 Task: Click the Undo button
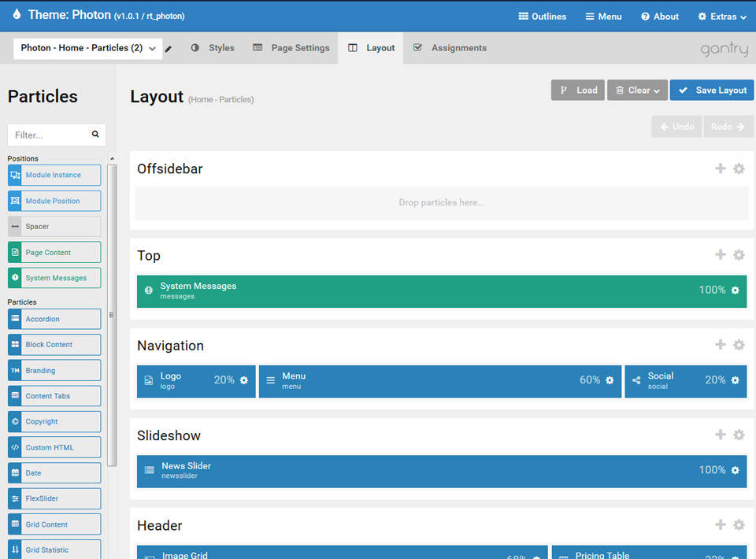677,127
